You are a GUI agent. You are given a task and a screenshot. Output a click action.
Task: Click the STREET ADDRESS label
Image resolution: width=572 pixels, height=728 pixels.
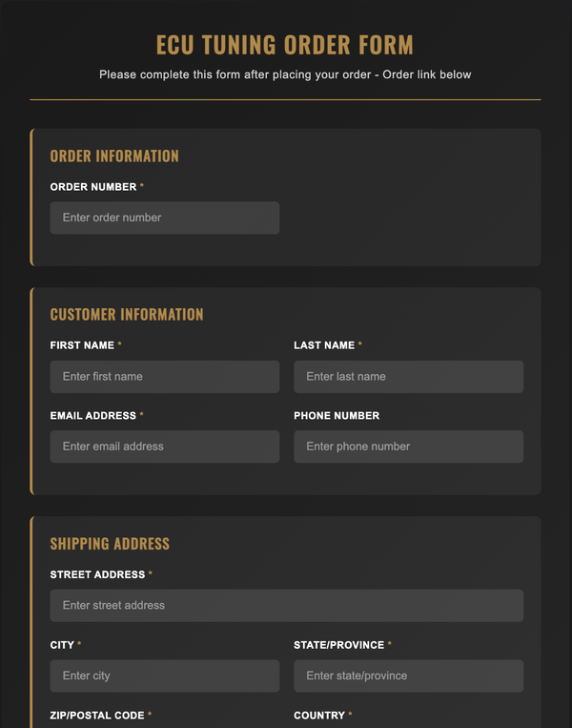[x=97, y=574]
